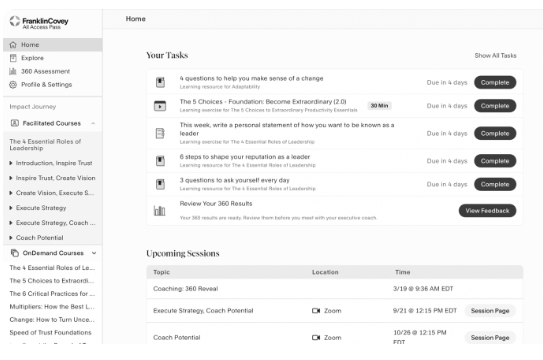
Task: Open The 6 Critical Practices course
Action: point(52,294)
